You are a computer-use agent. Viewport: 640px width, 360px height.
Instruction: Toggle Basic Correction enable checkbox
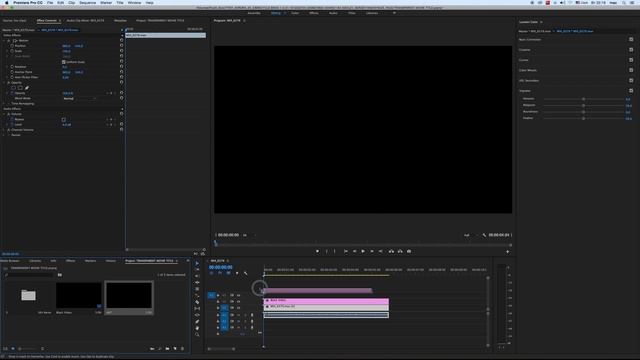(631, 40)
